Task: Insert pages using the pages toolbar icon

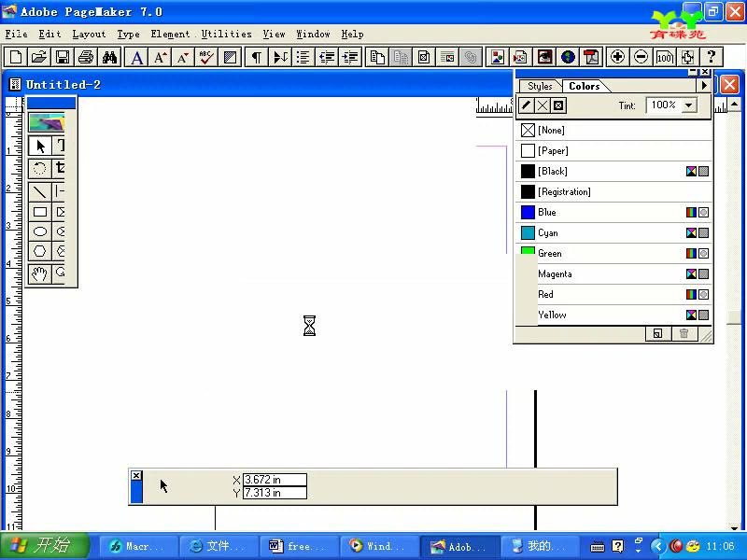Action: tap(377, 58)
